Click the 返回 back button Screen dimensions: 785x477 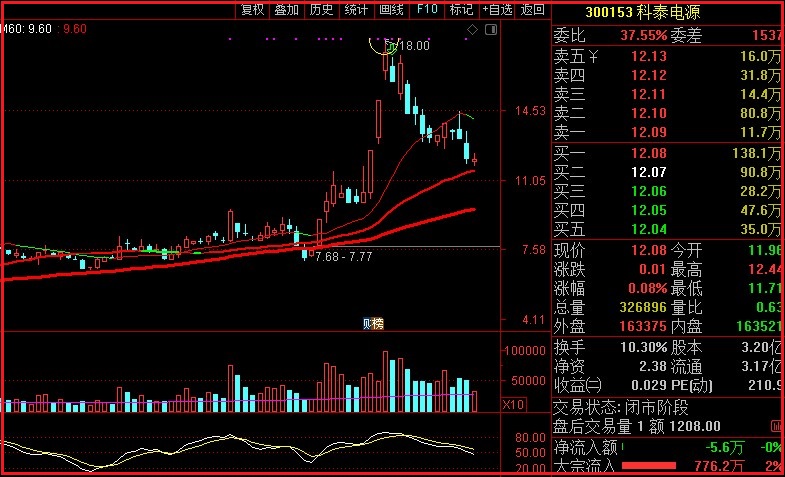(x=532, y=10)
